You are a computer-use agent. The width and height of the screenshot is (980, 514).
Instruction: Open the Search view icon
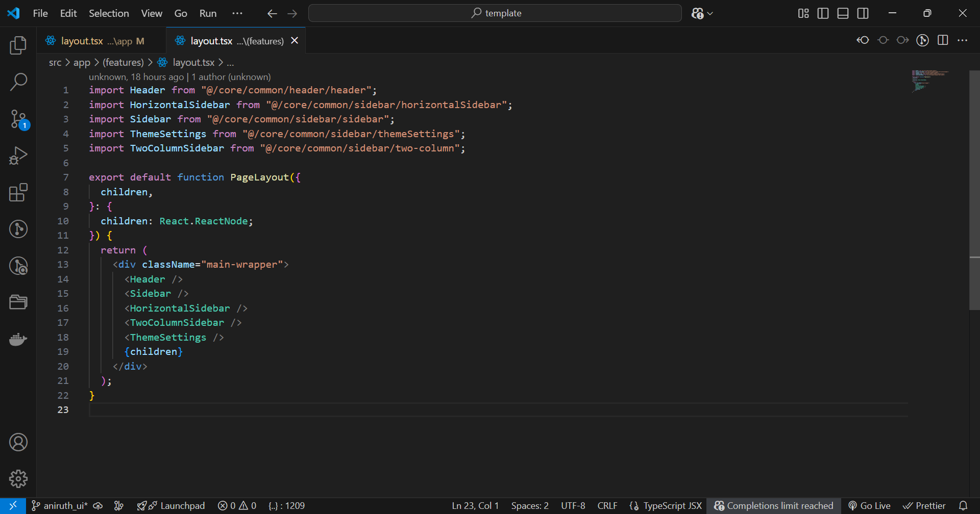coord(18,82)
